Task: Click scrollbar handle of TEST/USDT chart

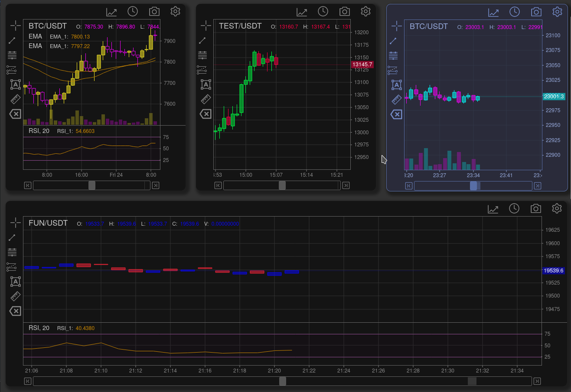Action: (282, 185)
